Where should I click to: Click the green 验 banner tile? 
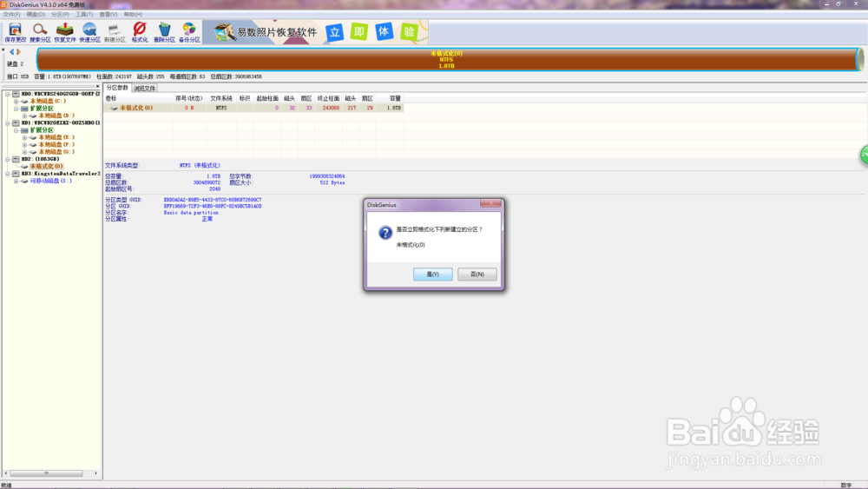[409, 31]
